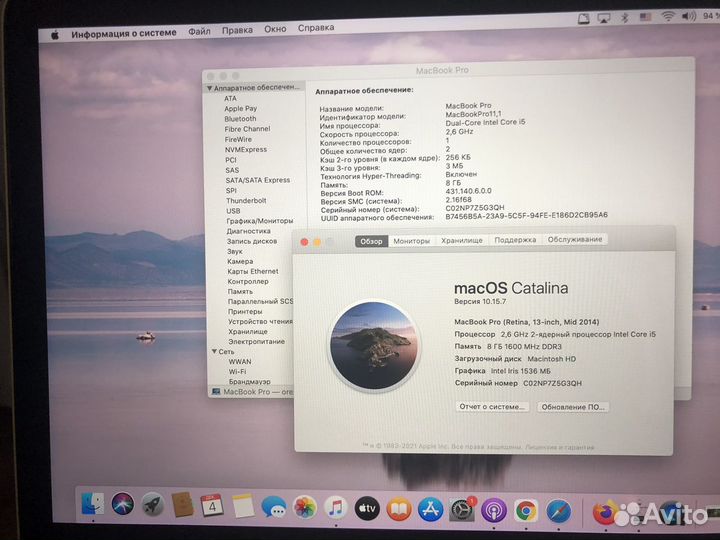Open Books app in the Dock
The width and height of the screenshot is (720, 540).
[x=399, y=509]
